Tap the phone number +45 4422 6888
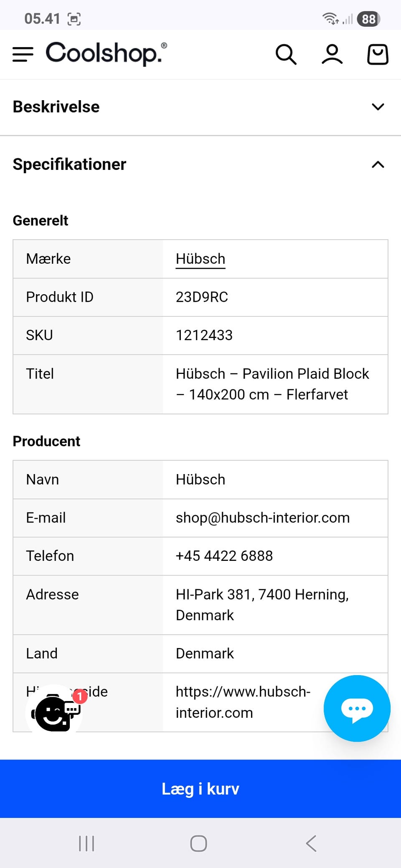The image size is (401, 868). [224, 556]
